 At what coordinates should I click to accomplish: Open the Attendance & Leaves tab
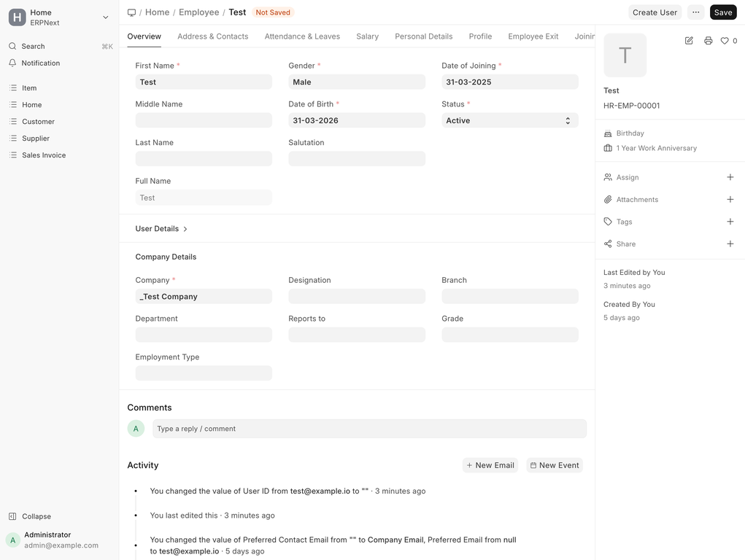pyautogui.click(x=302, y=36)
